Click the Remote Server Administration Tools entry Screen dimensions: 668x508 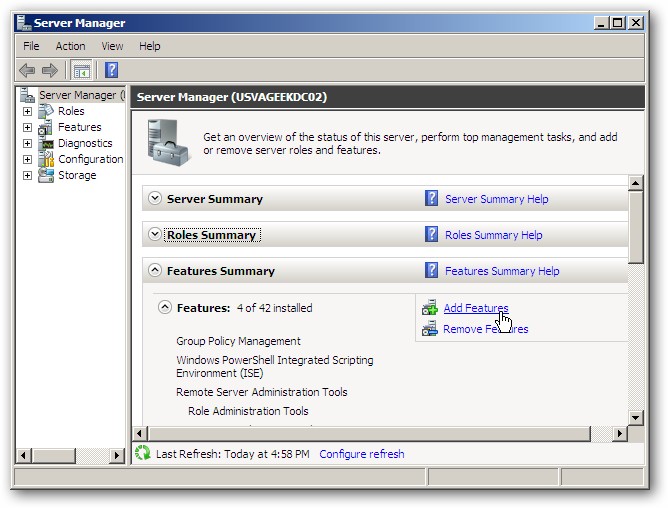(x=262, y=392)
